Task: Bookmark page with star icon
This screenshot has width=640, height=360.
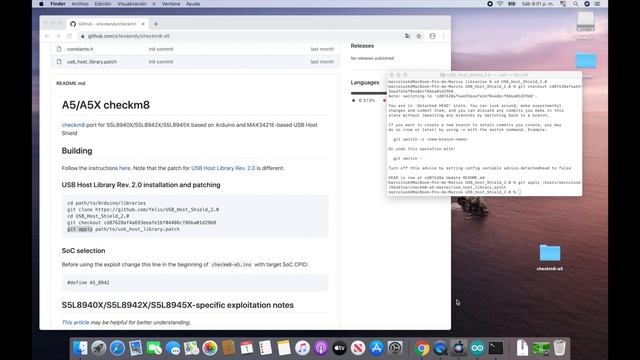Action: pyautogui.click(x=419, y=36)
